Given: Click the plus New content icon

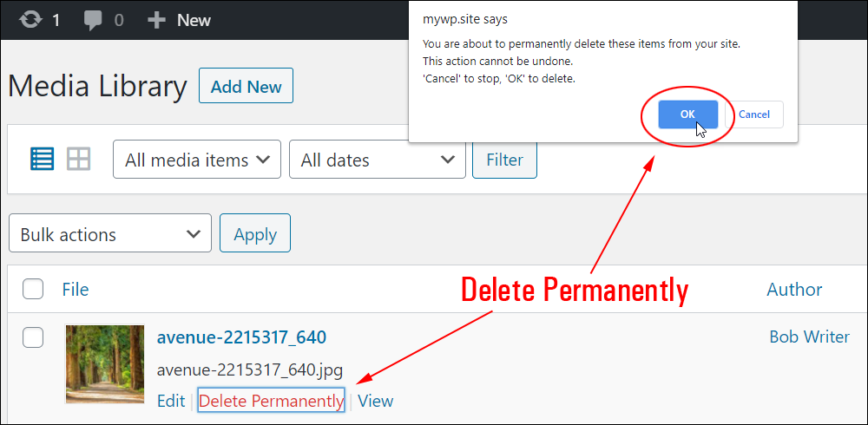Looking at the screenshot, I should (x=156, y=21).
